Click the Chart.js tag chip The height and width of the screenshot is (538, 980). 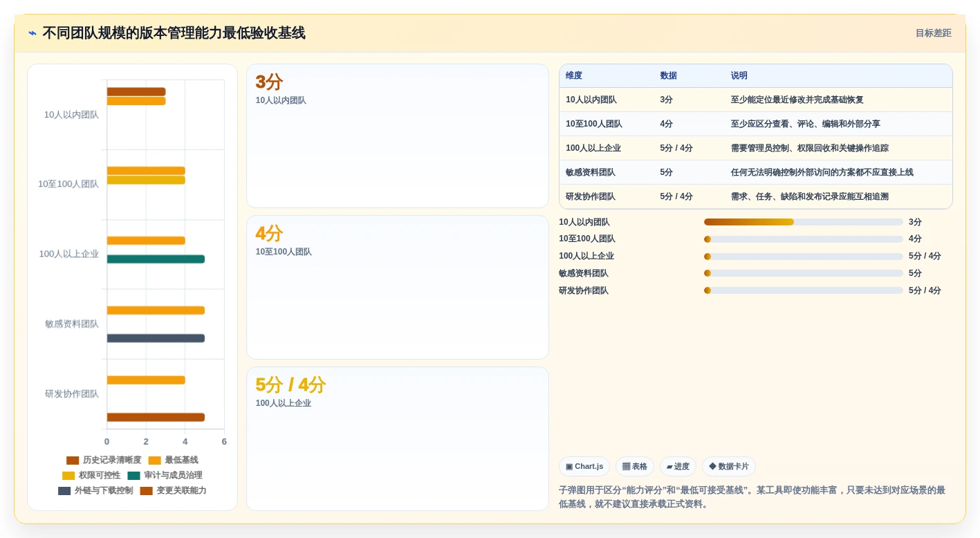(x=584, y=467)
